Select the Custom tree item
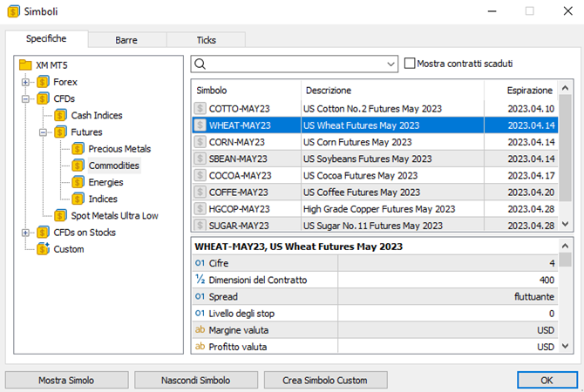 tap(69, 249)
